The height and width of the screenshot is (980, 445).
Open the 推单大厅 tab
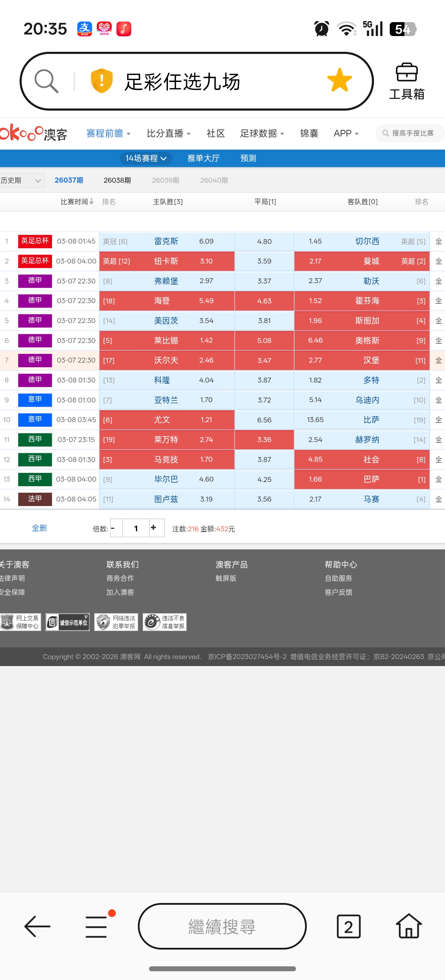click(x=203, y=158)
